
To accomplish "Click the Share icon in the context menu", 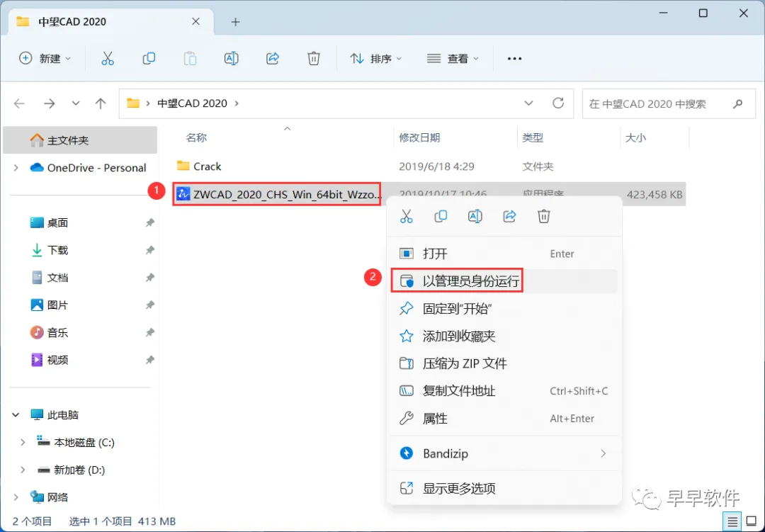I will click(509, 216).
